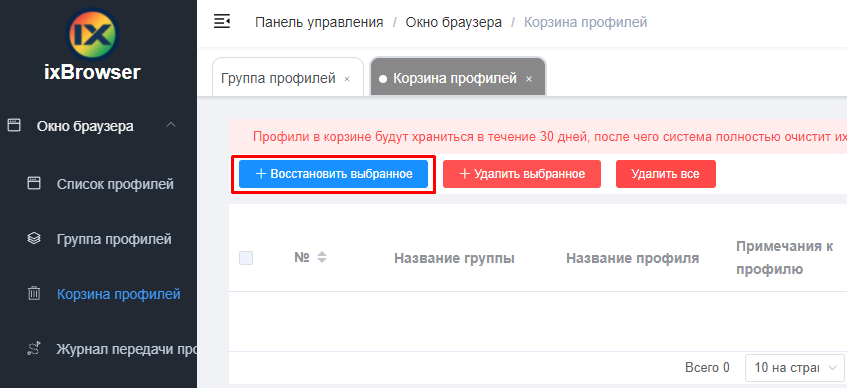Click Удалить выбранное button
The height and width of the screenshot is (388, 847).
522,174
